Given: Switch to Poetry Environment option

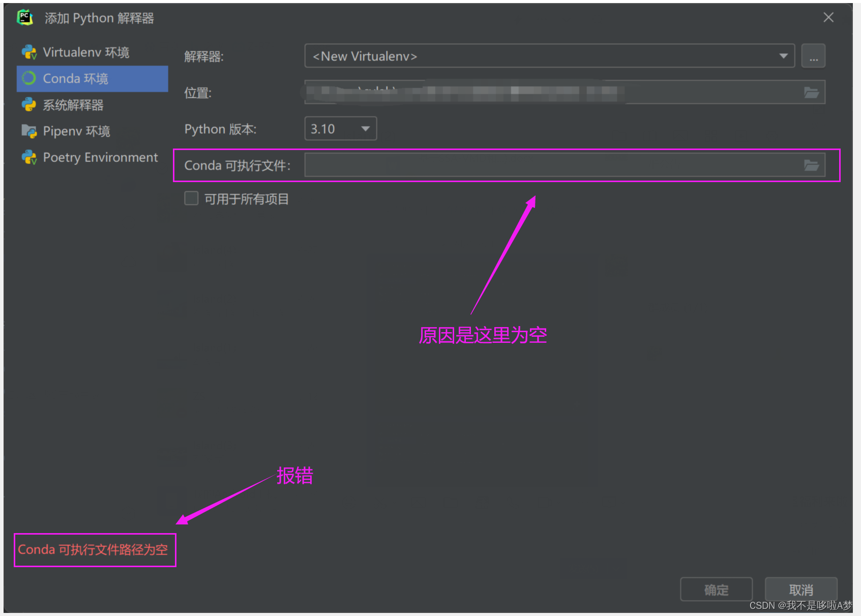Looking at the screenshot, I should click(92, 158).
